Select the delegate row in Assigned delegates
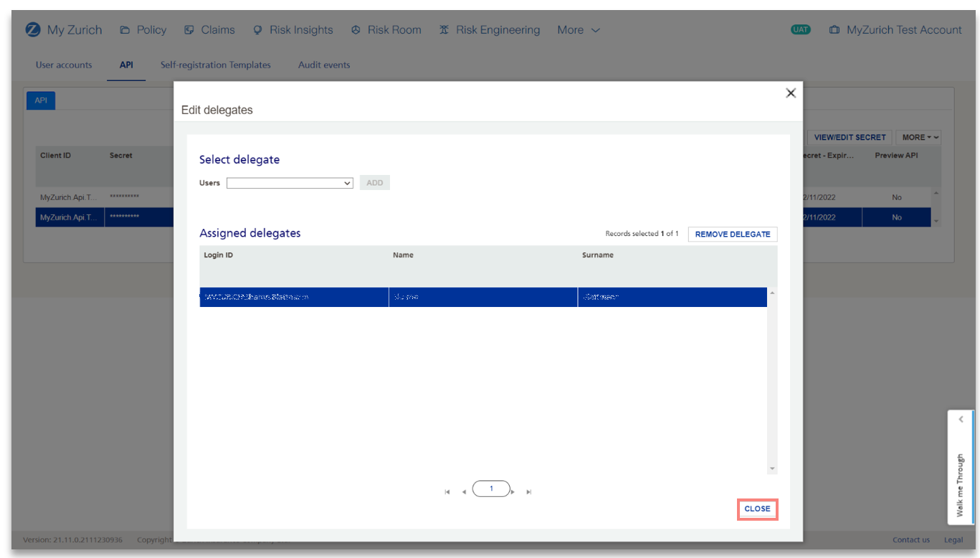 tap(430, 296)
